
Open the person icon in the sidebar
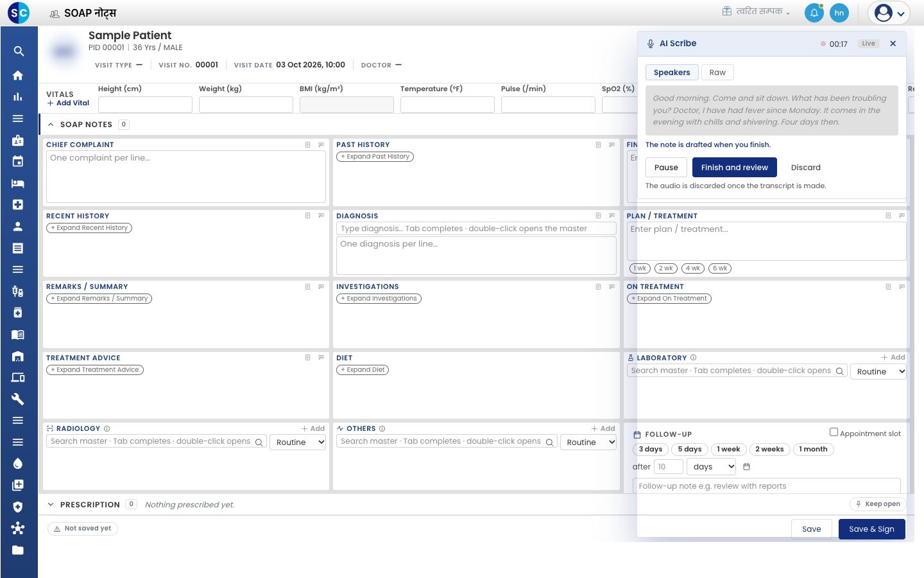18,226
